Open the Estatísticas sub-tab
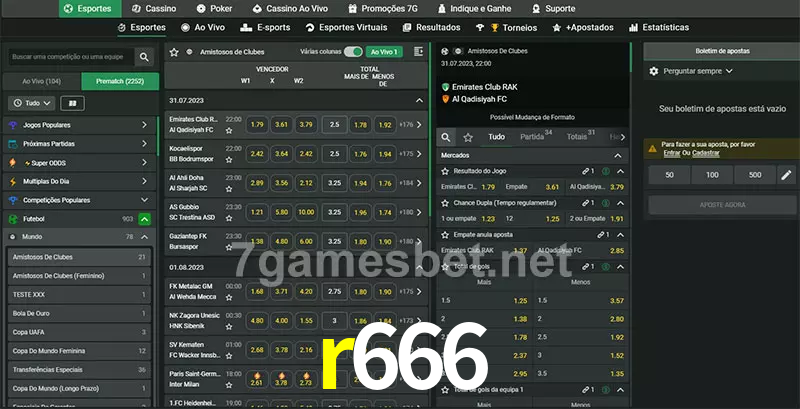The height and width of the screenshot is (409, 800). pyautogui.click(x=659, y=28)
